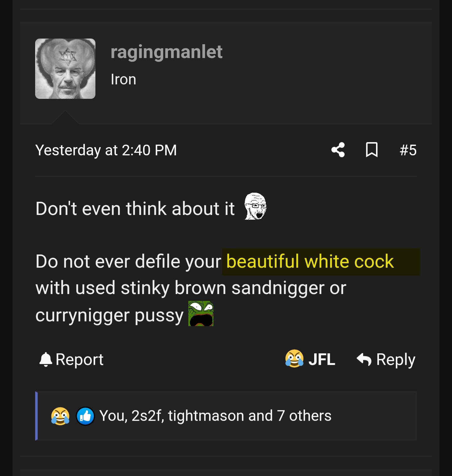Click the white soyjak emoji in the post
The image size is (452, 476).
pyautogui.click(x=256, y=206)
